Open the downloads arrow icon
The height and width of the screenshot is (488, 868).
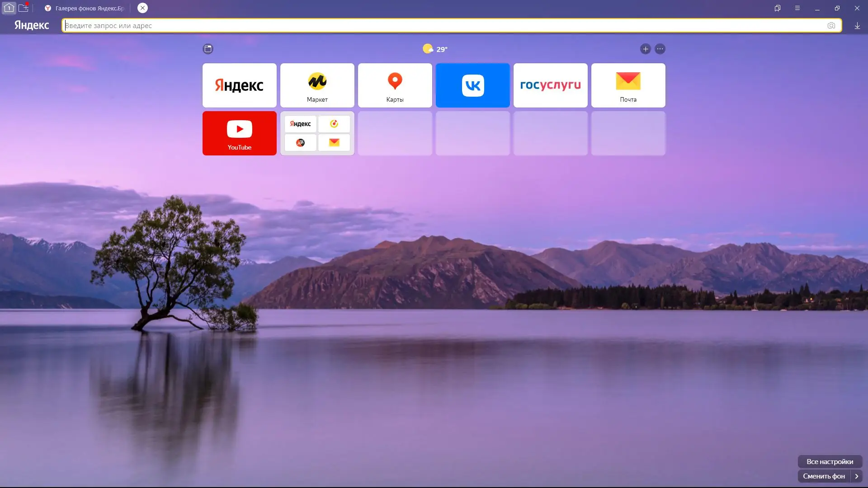point(857,26)
